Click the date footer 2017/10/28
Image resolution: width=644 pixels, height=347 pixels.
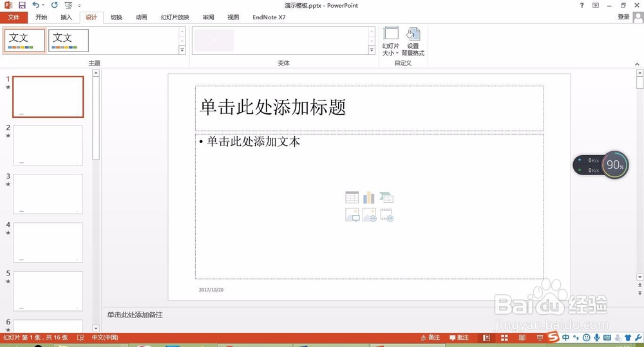pyautogui.click(x=211, y=290)
